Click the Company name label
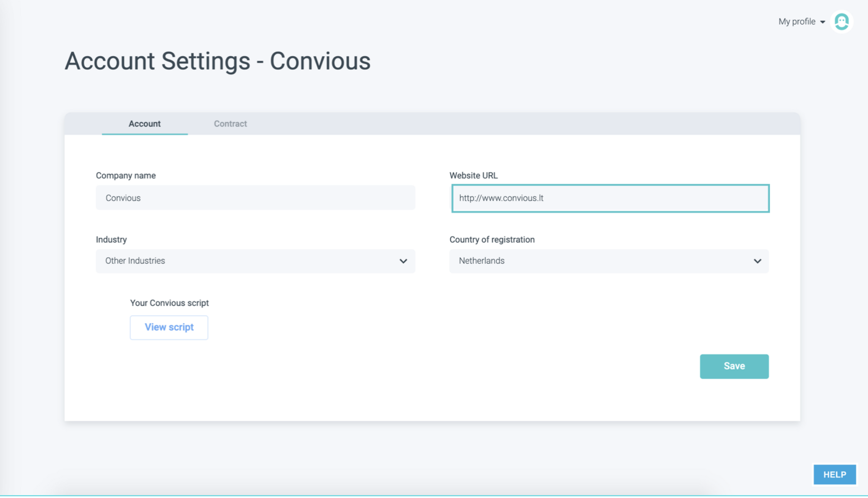 (x=126, y=176)
